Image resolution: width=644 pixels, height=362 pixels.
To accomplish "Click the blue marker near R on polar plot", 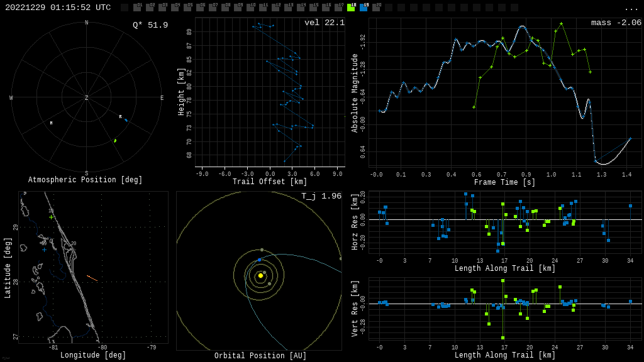I will click(126, 119).
